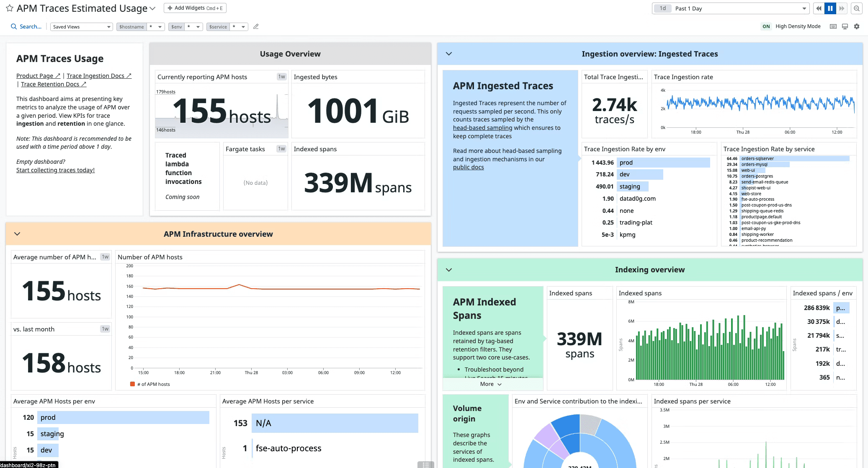The height and width of the screenshot is (468, 868).
Task: Pause live dashboard updates
Action: pos(830,8)
